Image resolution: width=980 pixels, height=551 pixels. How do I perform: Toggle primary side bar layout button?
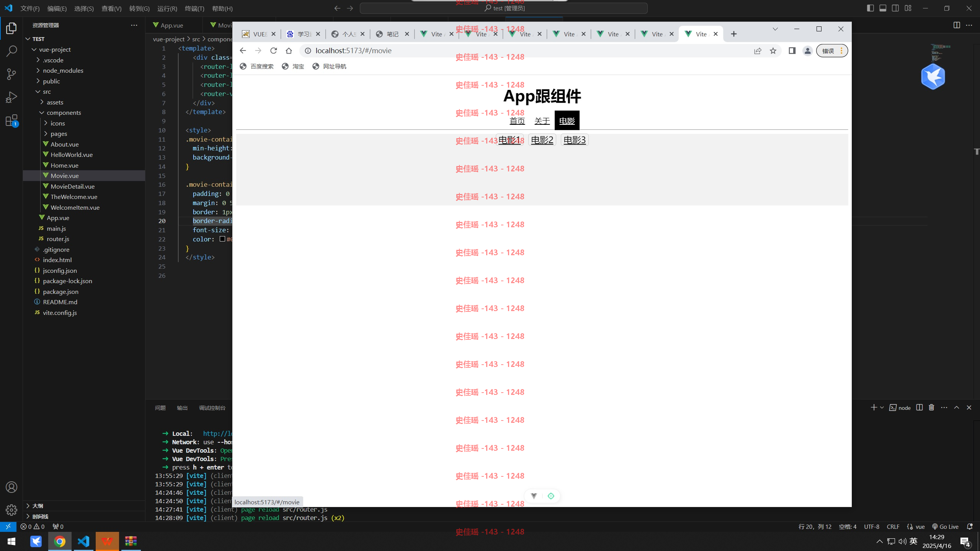click(870, 8)
